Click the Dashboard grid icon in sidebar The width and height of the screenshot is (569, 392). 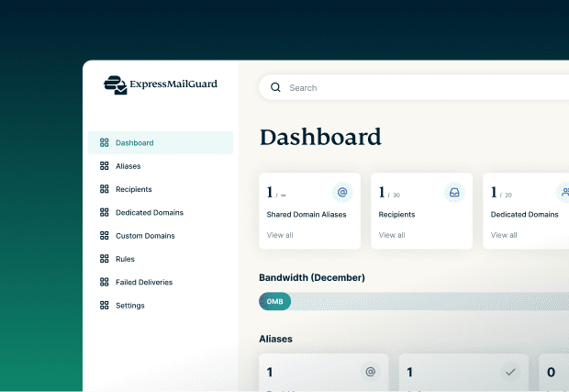[104, 143]
